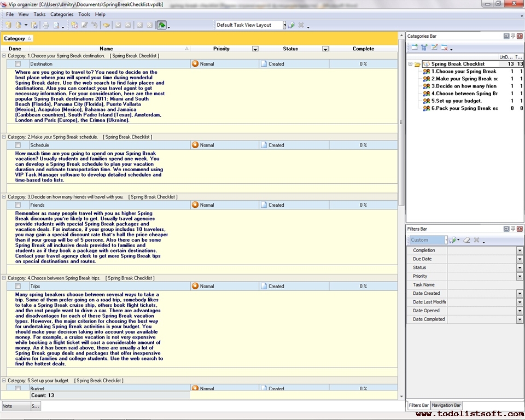Check the Done box for Destination task

(17, 64)
